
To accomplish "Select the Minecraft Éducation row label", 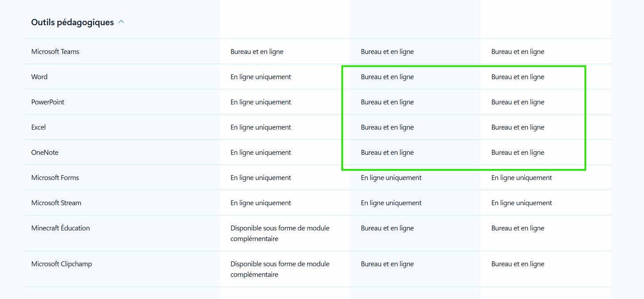I will 61,228.
